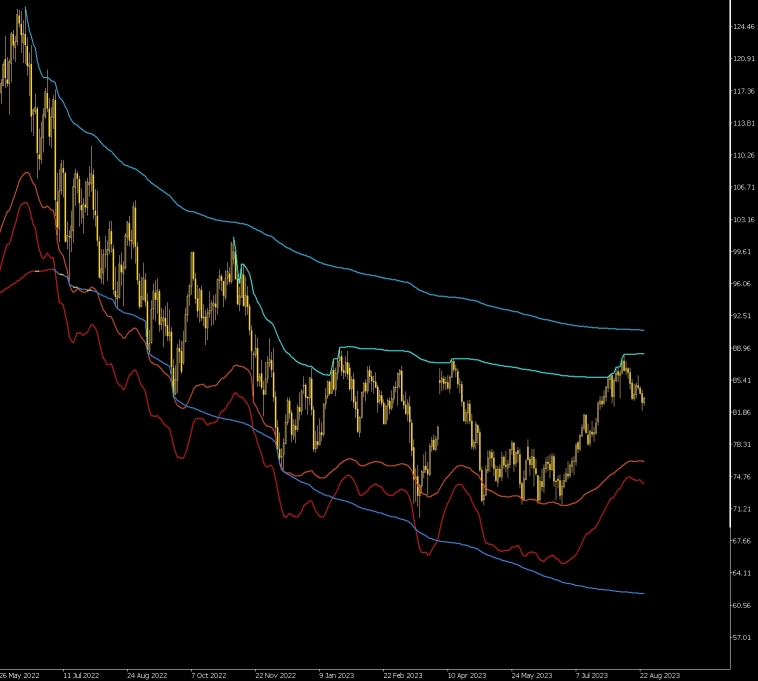Click the 120.91 price label
The height and width of the screenshot is (681, 758).
[743, 59]
